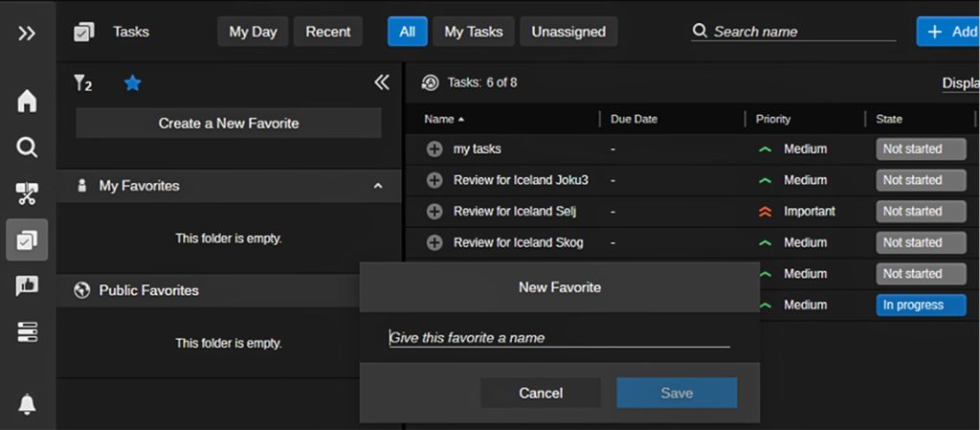Click the refresh tasks icon beside Tasks count

coord(430,82)
